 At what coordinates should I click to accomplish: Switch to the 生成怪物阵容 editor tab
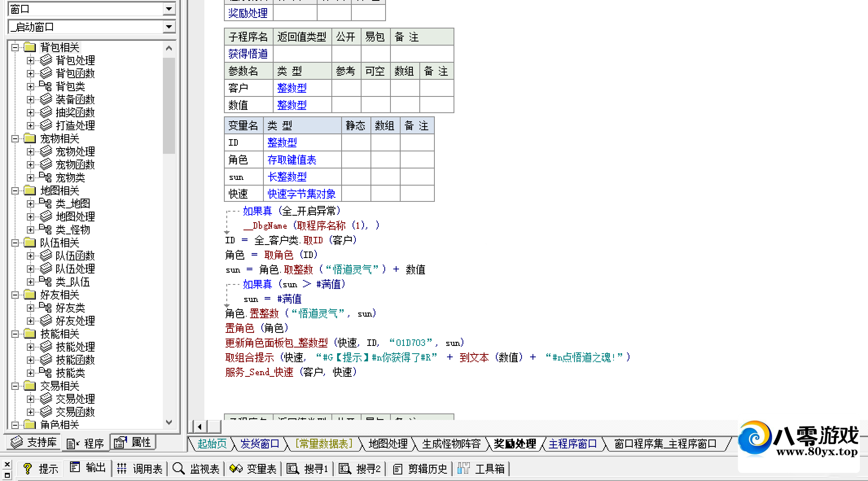coord(451,444)
